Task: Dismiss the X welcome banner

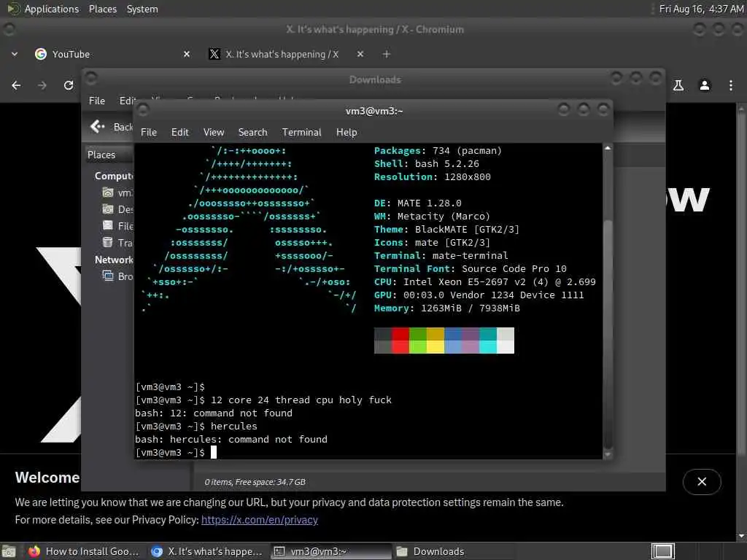Action: click(702, 481)
